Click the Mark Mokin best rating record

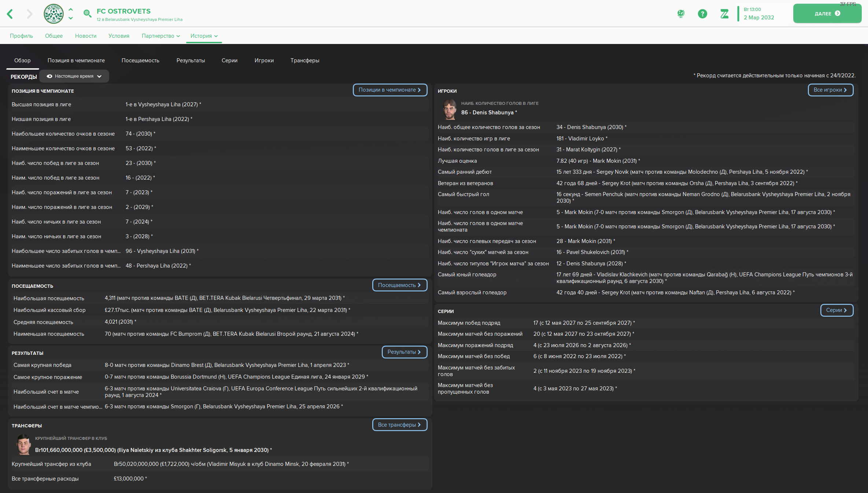click(x=598, y=161)
